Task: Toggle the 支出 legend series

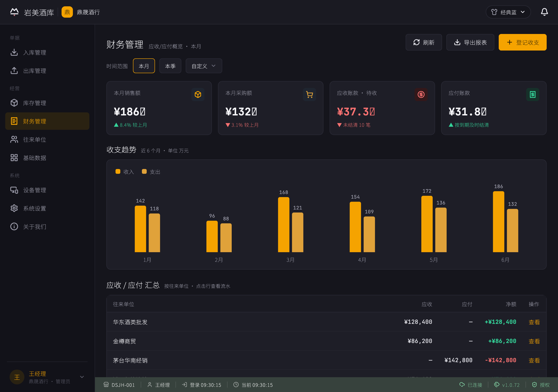Action: (151, 172)
